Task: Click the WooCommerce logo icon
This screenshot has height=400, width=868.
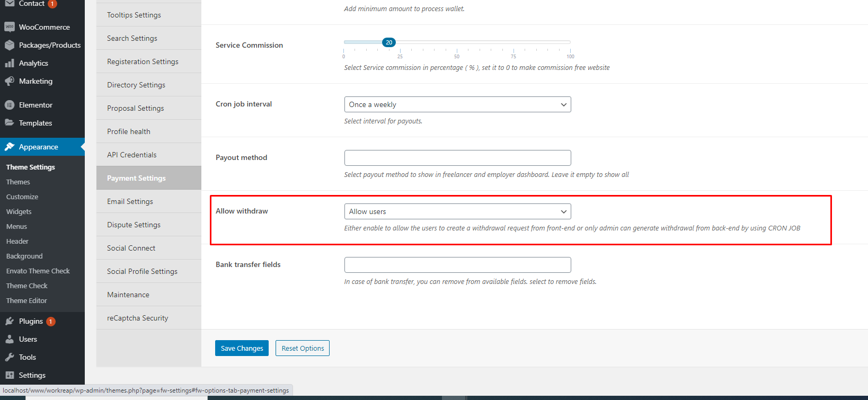Action: click(x=10, y=27)
